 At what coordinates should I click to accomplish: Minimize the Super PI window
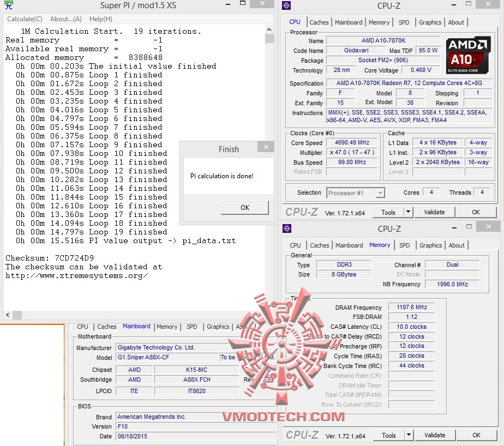point(227,4)
